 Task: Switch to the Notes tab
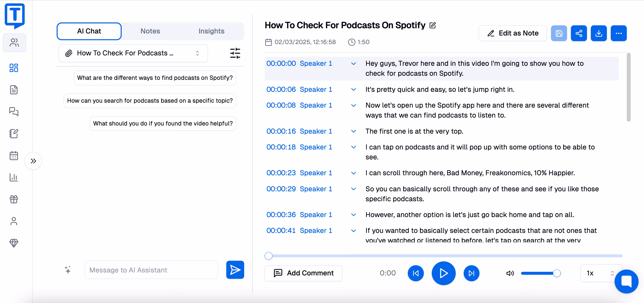click(x=150, y=31)
